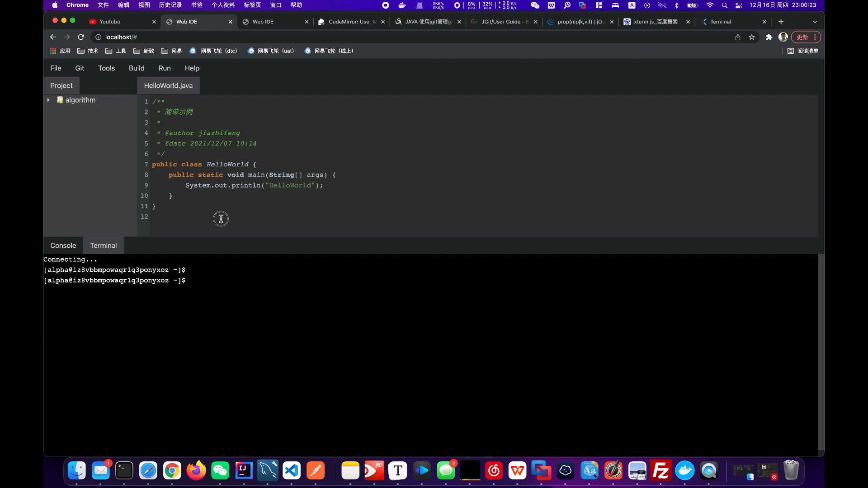The image size is (868, 488).
Task: Open IntelliJ IDEA from the dock
Action: (244, 470)
